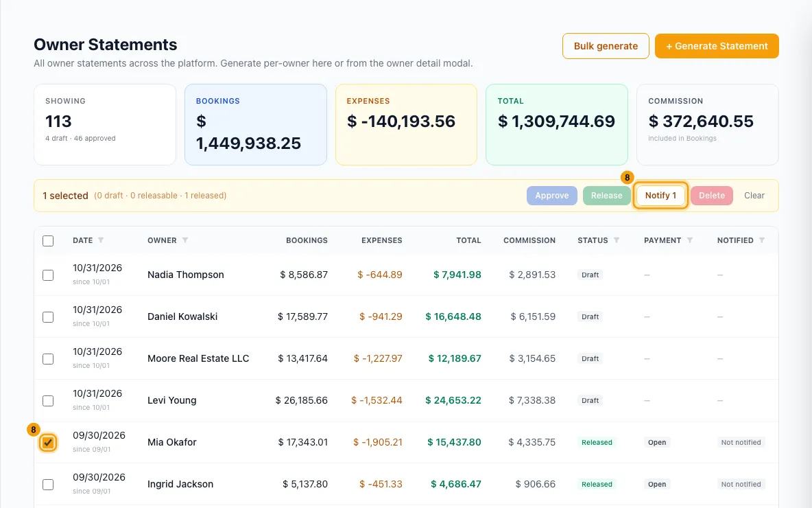Viewport: 812px width, 508px height.
Task: Clear the current selection
Action: coord(754,196)
